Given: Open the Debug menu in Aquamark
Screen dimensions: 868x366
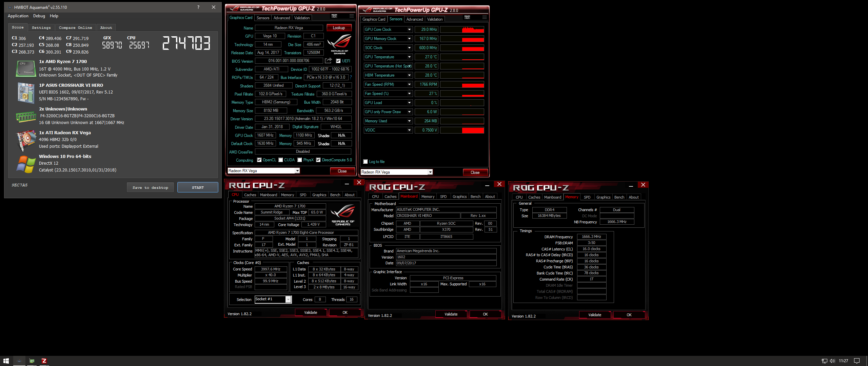Looking at the screenshot, I should (39, 16).
